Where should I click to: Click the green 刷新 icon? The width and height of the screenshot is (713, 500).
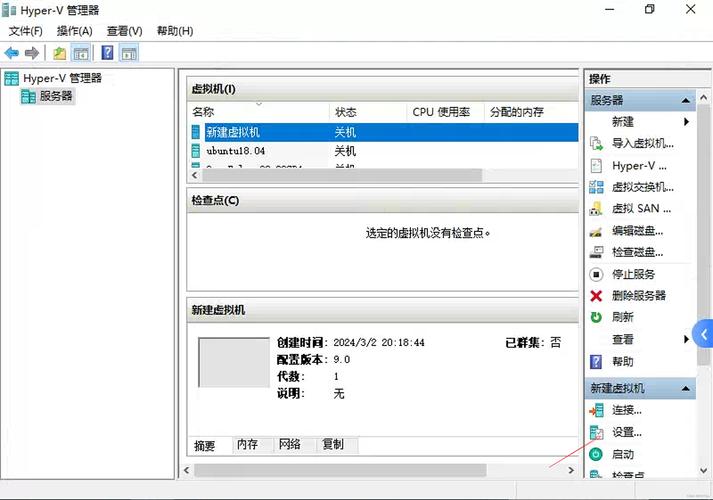click(596, 317)
